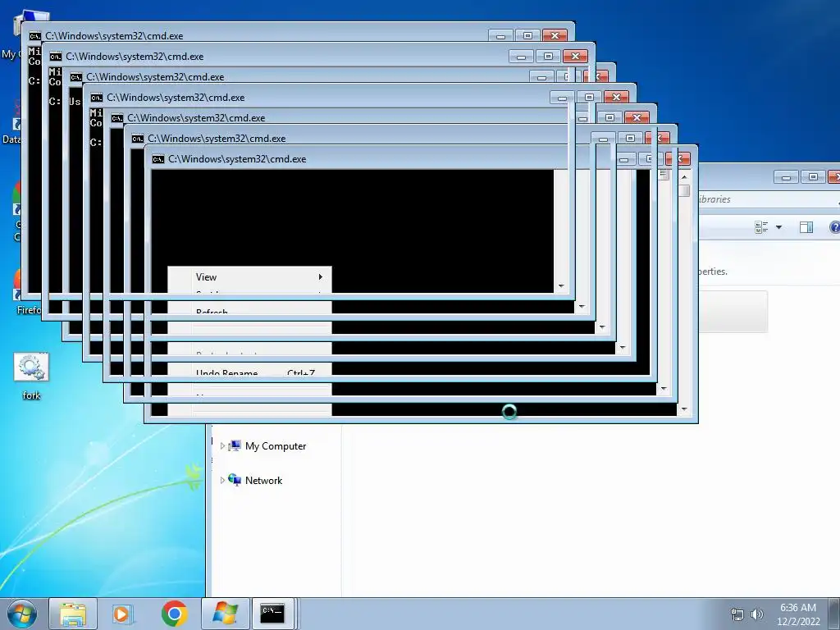Click the frontmost cmd window's scroll-down arrow
Viewport: 840px width, 630px height.
(684, 409)
